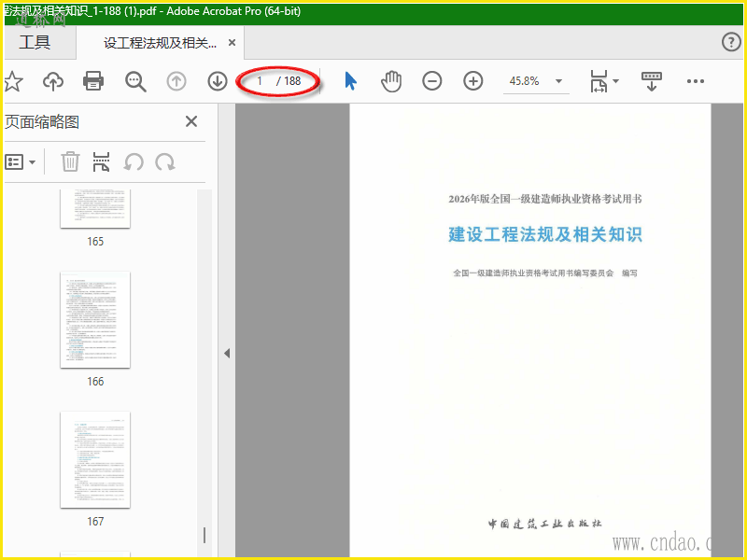Click the 165 page label
Viewport: 747px width, 560px height.
pos(95,242)
